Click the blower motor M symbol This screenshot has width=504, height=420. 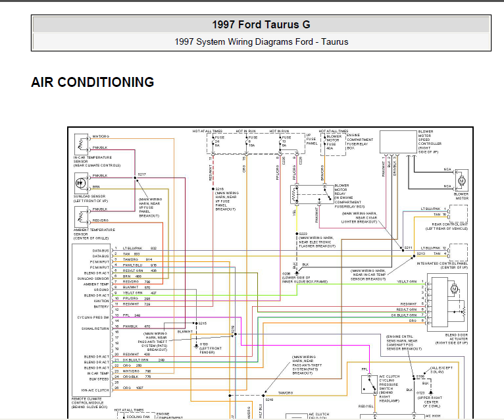[x=462, y=181]
